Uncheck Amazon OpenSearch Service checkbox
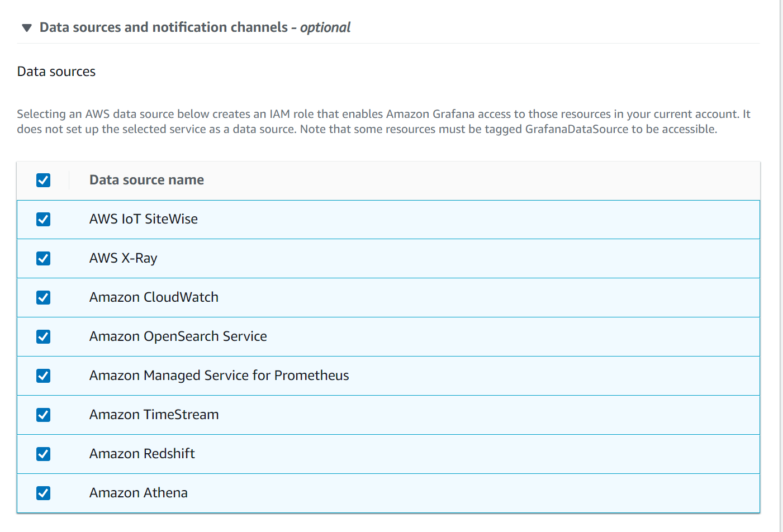783x532 pixels. [43, 336]
